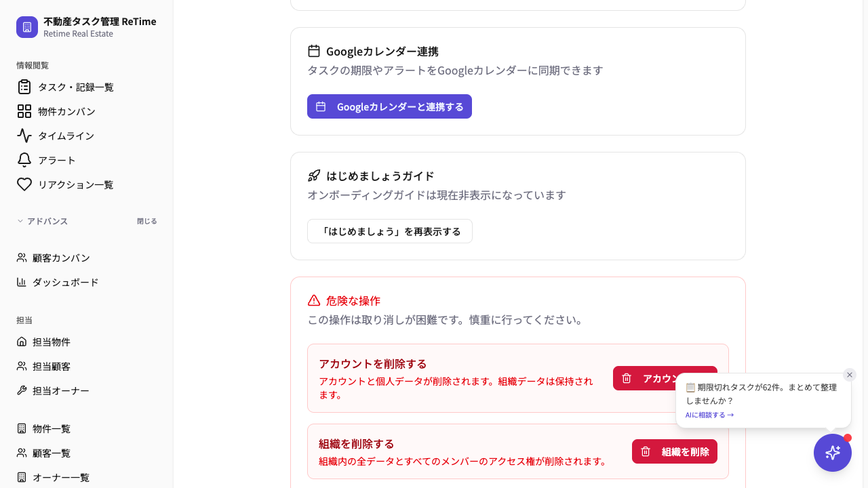Click the red 組織を削除 button
This screenshot has height=488, width=868.
click(675, 451)
